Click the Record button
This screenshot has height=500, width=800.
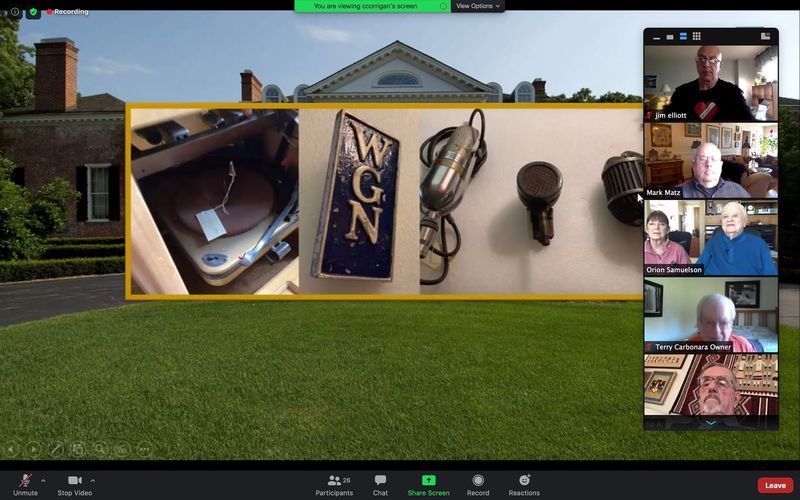478,485
